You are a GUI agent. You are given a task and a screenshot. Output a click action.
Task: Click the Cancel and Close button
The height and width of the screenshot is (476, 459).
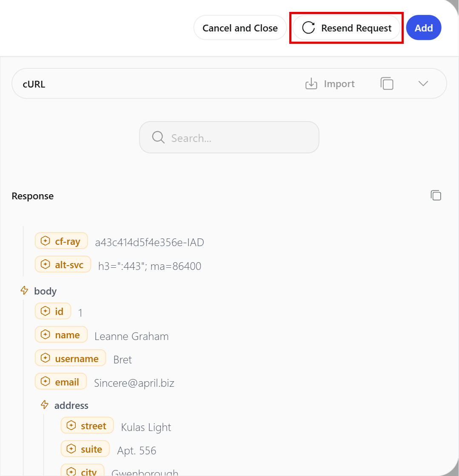pyautogui.click(x=240, y=28)
